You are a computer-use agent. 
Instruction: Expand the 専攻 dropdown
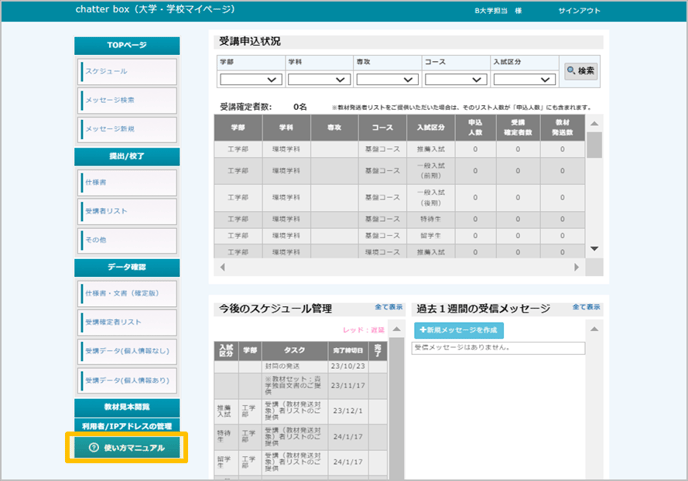pyautogui.click(x=387, y=79)
